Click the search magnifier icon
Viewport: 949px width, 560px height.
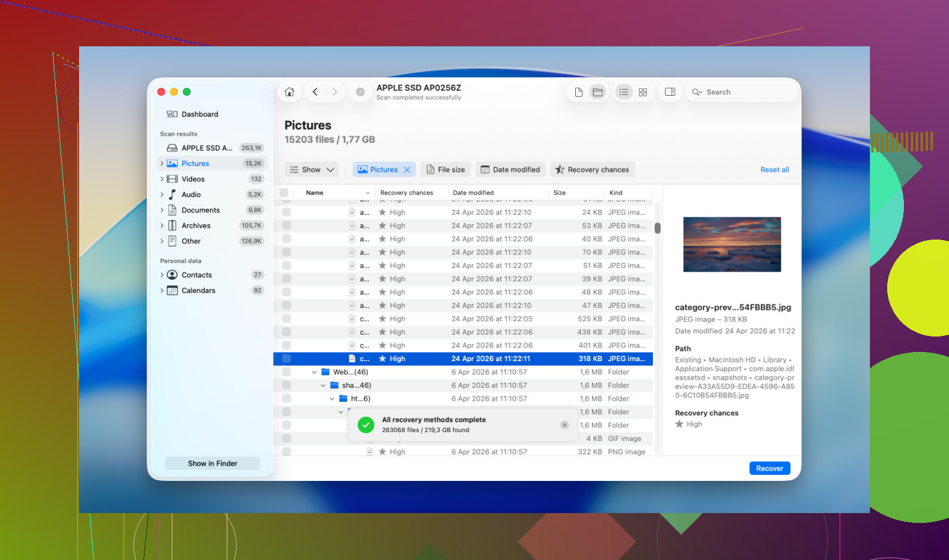[x=697, y=92]
